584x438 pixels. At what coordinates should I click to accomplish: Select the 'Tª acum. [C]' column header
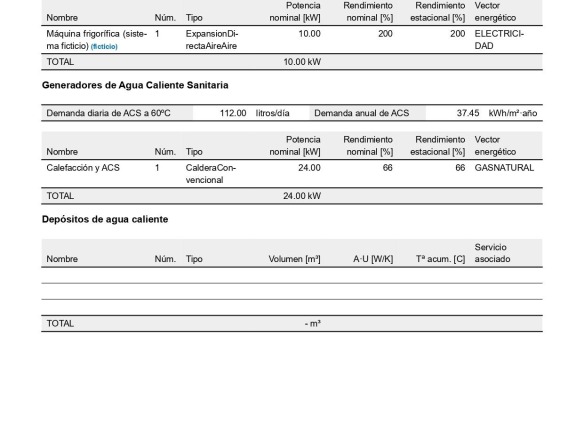(440, 259)
